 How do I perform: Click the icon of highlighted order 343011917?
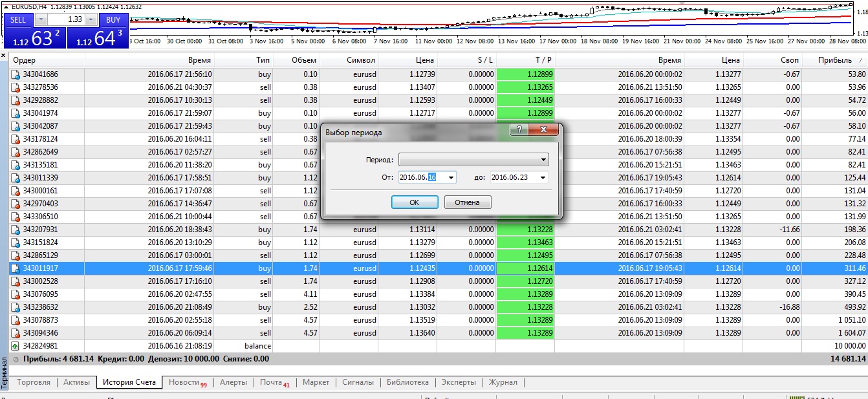click(x=16, y=268)
